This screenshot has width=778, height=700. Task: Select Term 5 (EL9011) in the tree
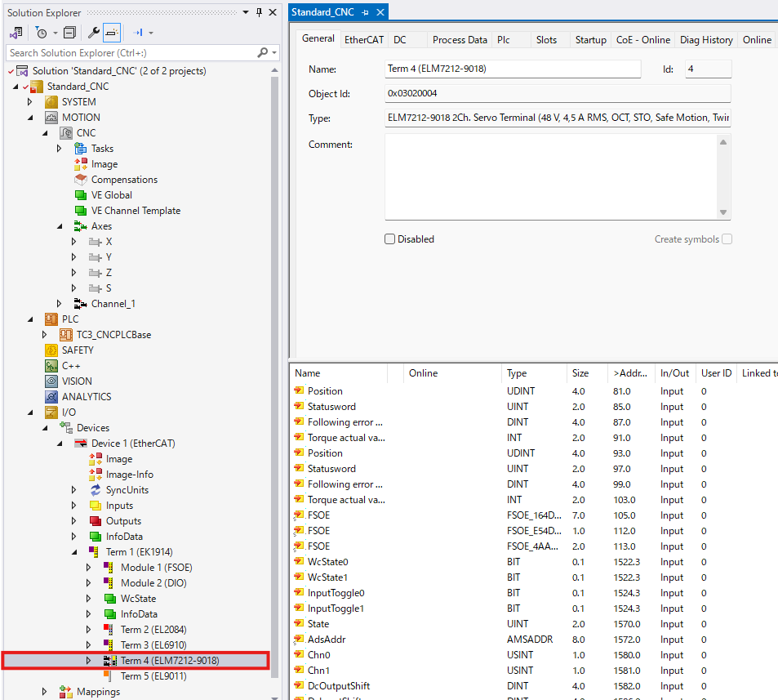click(x=153, y=675)
